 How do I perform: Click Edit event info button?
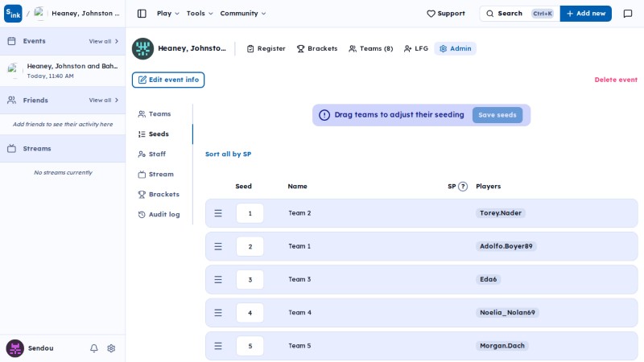(x=168, y=80)
